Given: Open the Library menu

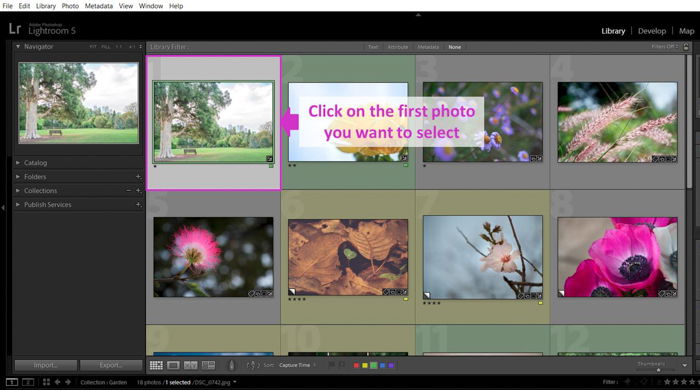Looking at the screenshot, I should tap(46, 6).
